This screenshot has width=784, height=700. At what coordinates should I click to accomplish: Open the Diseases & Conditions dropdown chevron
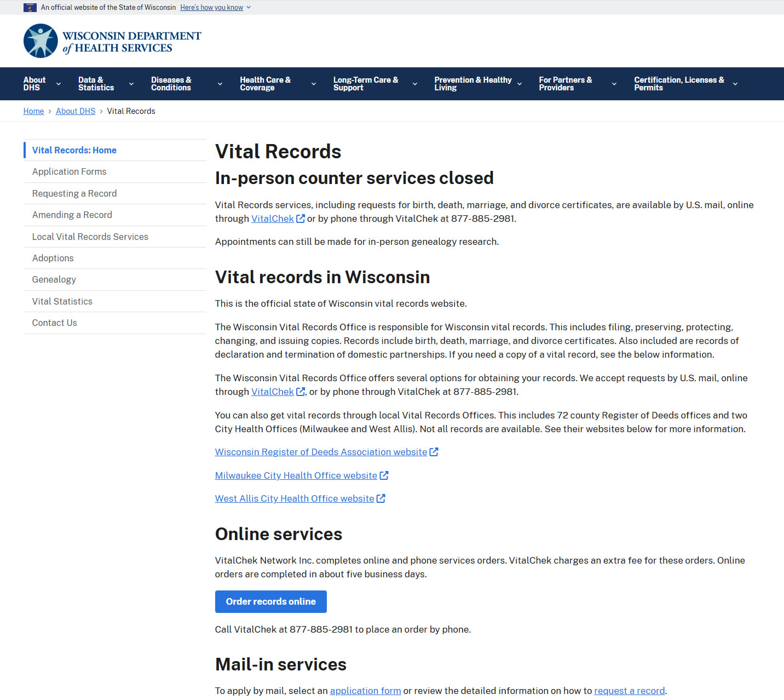[220, 84]
